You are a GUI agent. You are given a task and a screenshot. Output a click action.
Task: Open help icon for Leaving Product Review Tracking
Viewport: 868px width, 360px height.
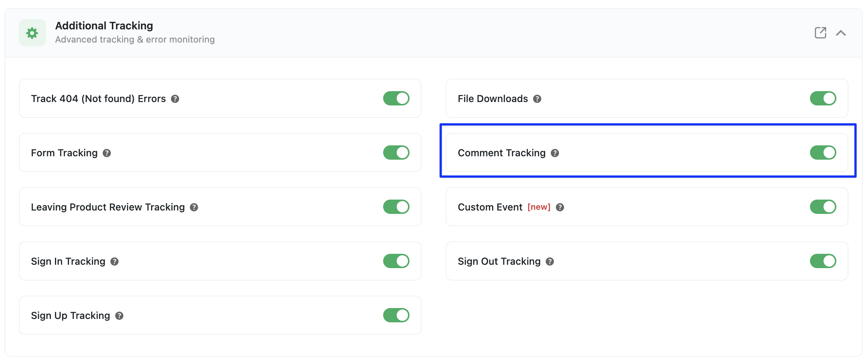(x=194, y=207)
